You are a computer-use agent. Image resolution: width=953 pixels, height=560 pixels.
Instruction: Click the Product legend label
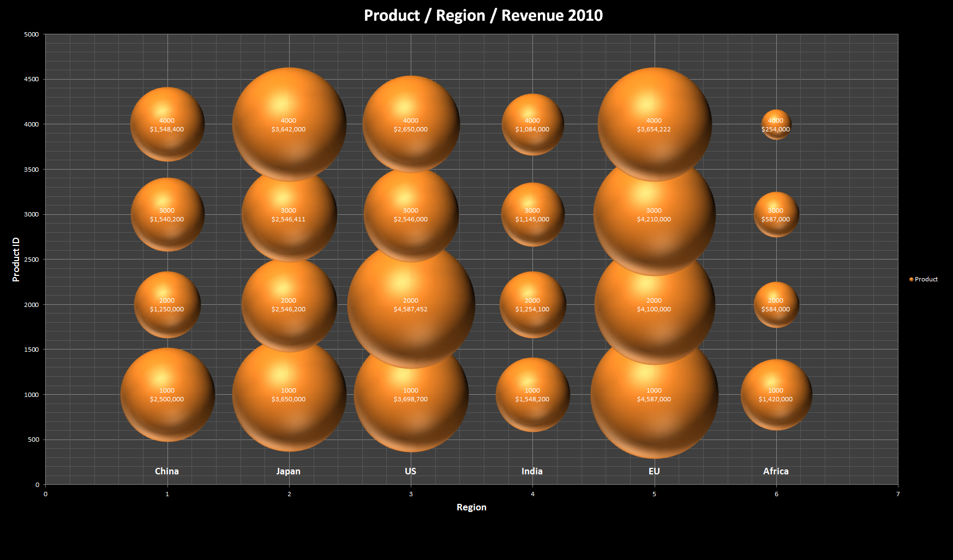pyautogui.click(x=926, y=279)
